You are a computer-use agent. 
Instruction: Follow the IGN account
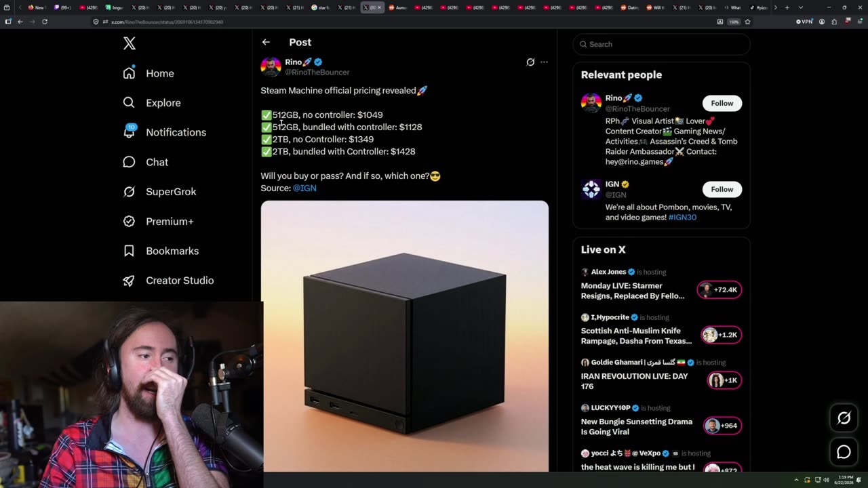point(722,189)
